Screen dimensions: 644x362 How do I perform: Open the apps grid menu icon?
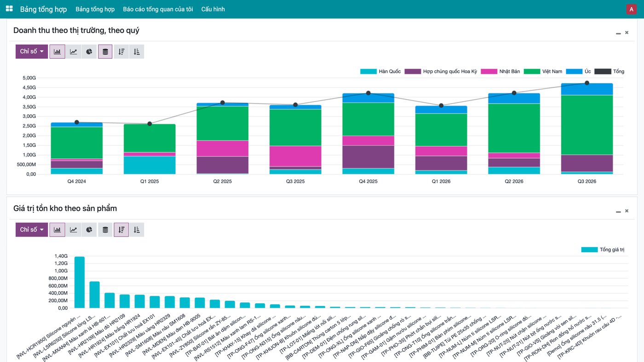click(x=9, y=9)
